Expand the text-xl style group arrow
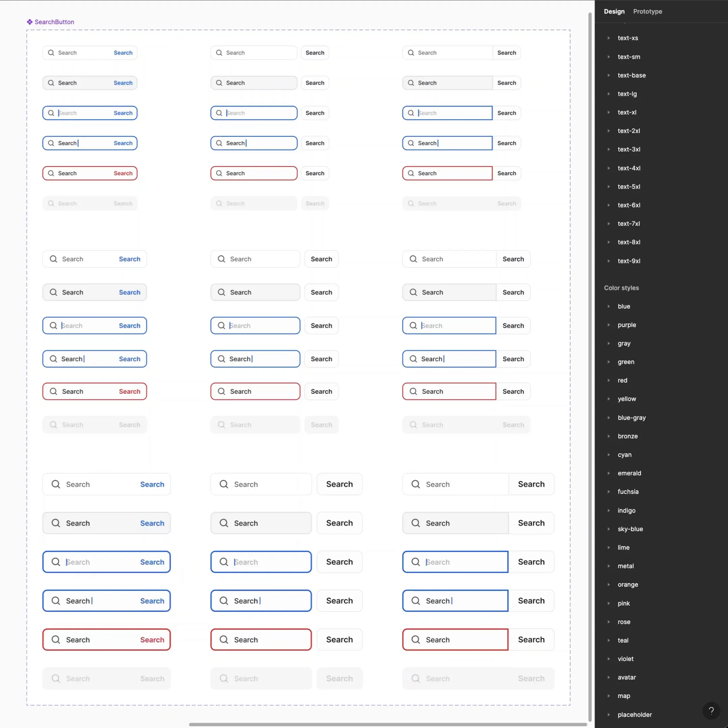This screenshot has width=728, height=728. tap(609, 112)
